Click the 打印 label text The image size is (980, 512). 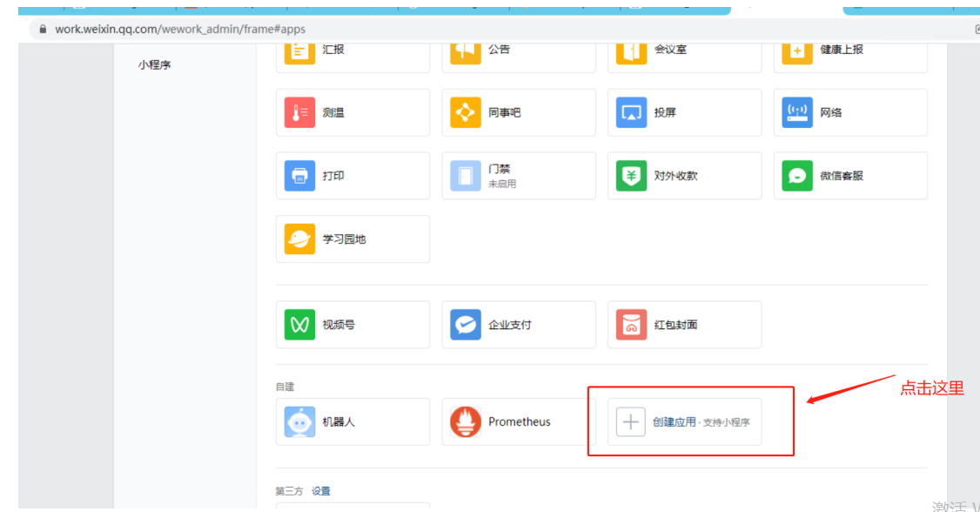(x=333, y=176)
